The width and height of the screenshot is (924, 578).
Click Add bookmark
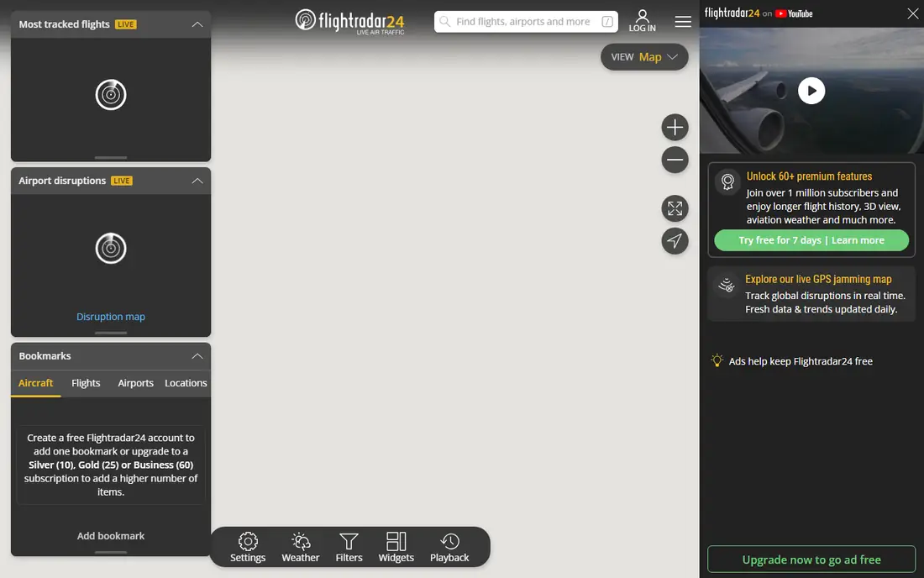tap(111, 536)
